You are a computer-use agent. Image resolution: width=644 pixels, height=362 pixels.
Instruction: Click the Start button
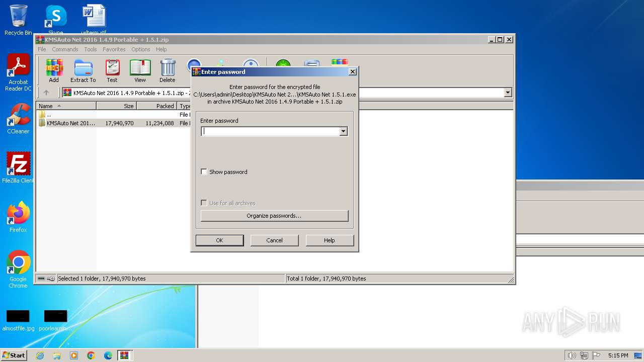tap(14, 355)
